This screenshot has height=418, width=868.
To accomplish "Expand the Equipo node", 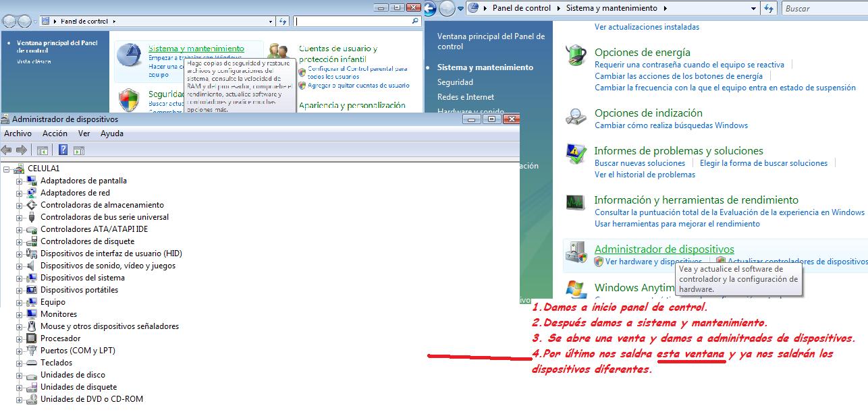I will (19, 302).
